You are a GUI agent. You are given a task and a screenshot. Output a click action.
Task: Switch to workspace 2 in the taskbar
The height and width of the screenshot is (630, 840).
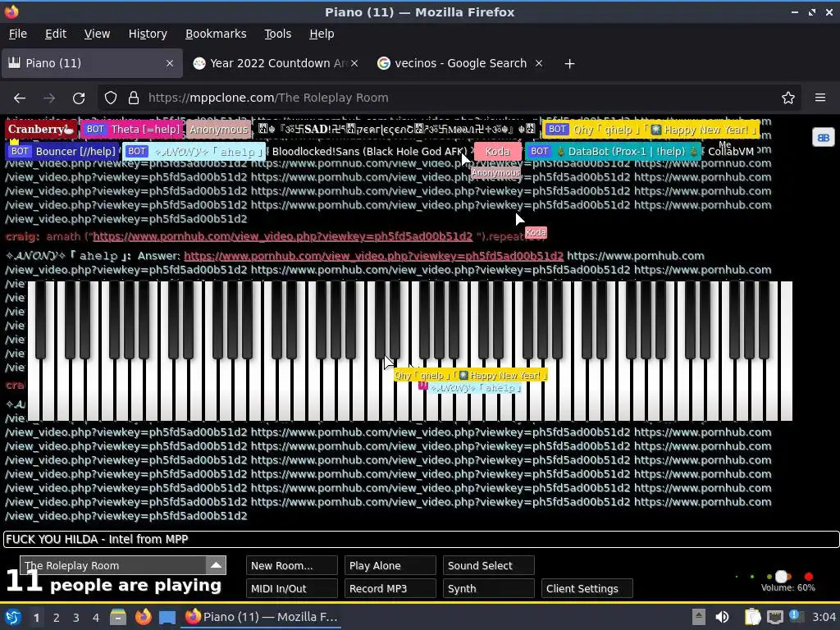pyautogui.click(x=57, y=618)
